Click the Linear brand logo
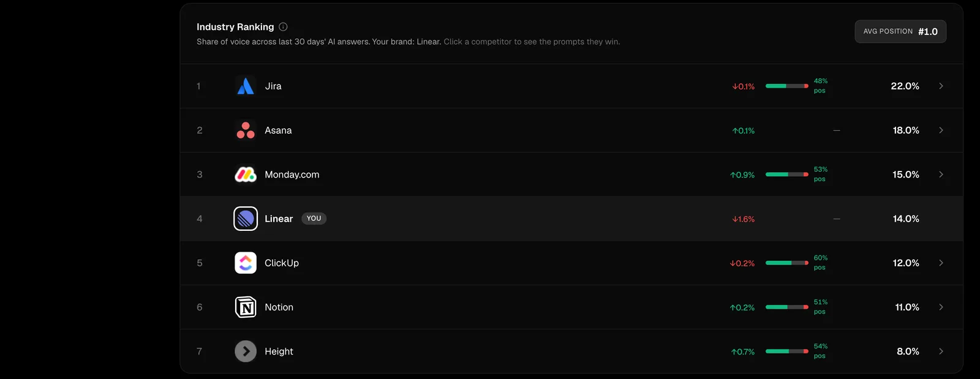 [x=246, y=219]
